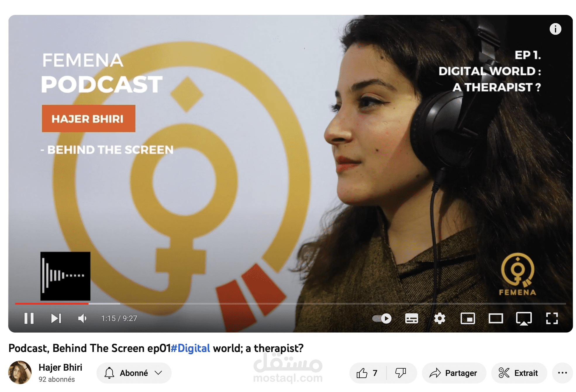Click the 92 abonnés subscriber count
Image resolution: width=576 pixels, height=392 pixels.
point(57,379)
